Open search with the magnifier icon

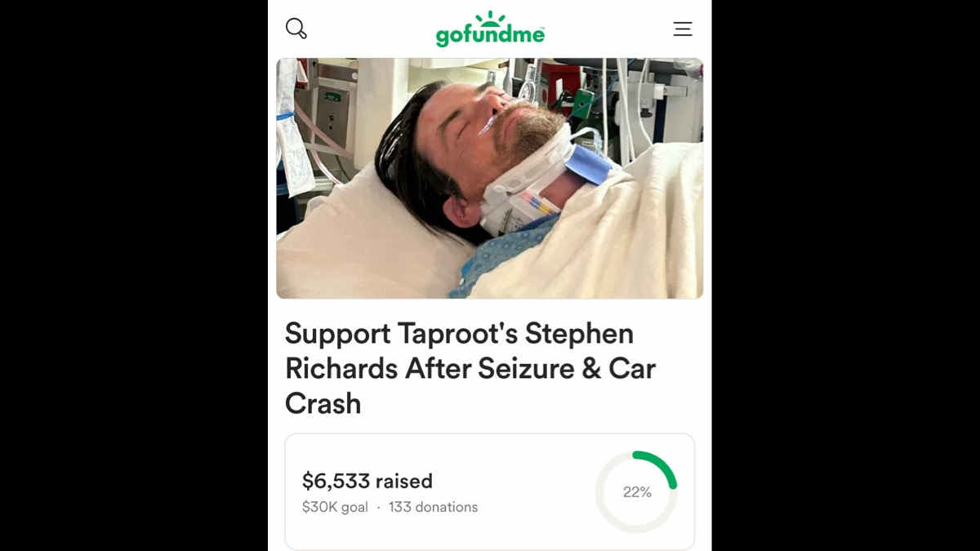point(296,29)
